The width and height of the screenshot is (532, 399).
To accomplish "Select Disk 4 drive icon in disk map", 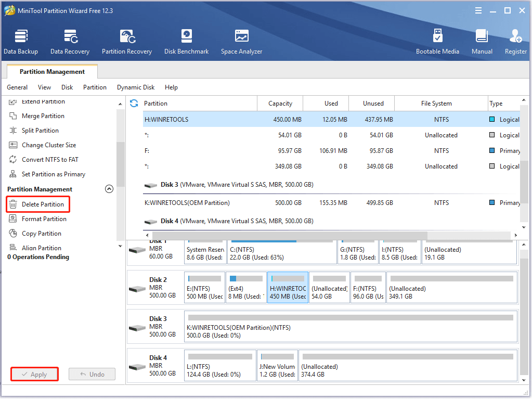I will pos(137,367).
